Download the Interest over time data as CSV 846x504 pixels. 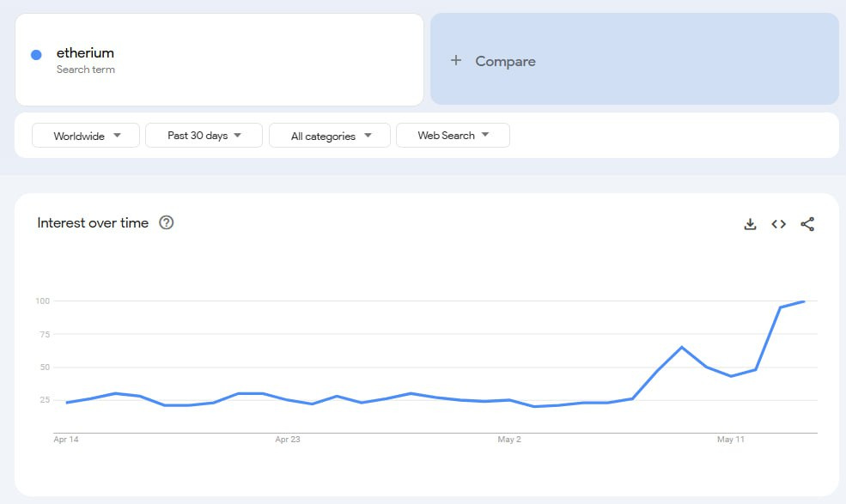pyautogui.click(x=749, y=223)
